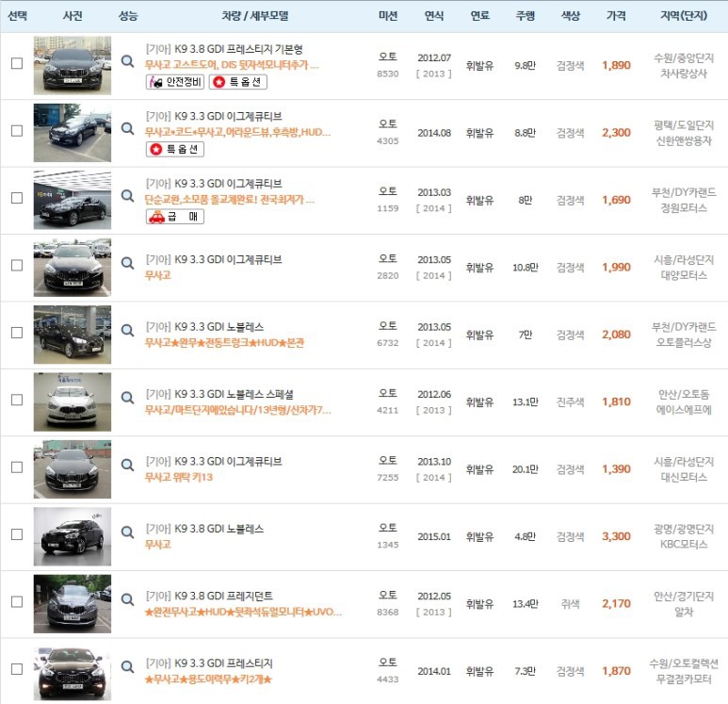728x704 pixels.
Task: Click year cell 2015.01
Action: [x=433, y=536]
